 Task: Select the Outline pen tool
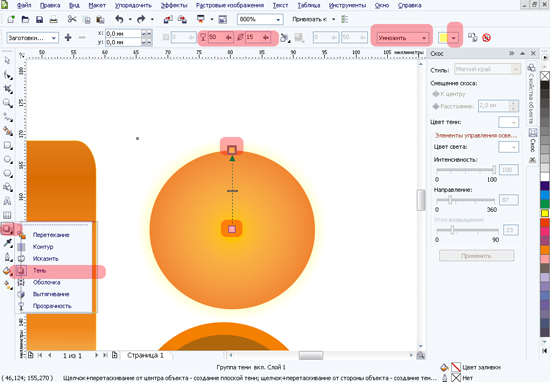click(x=7, y=257)
